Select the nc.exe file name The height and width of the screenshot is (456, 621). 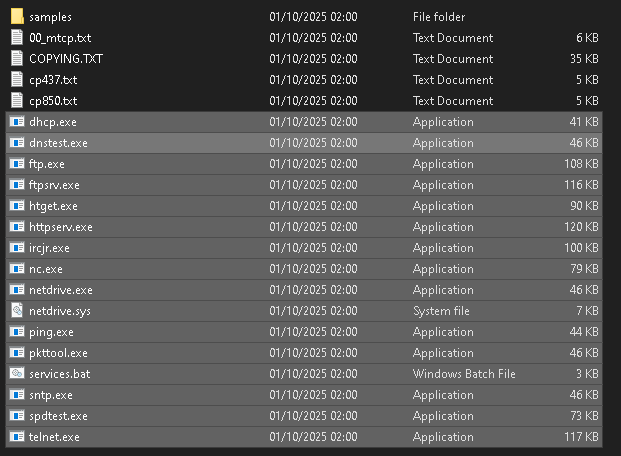[x=46, y=269]
